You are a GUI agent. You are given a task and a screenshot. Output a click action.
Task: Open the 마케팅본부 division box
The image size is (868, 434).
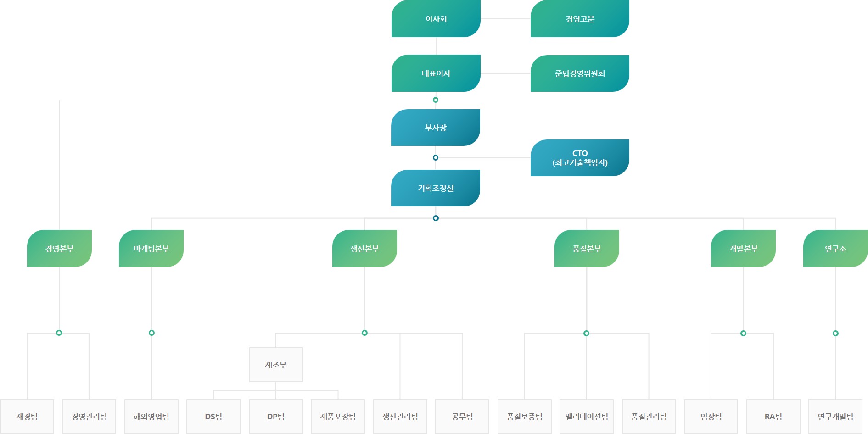(151, 249)
